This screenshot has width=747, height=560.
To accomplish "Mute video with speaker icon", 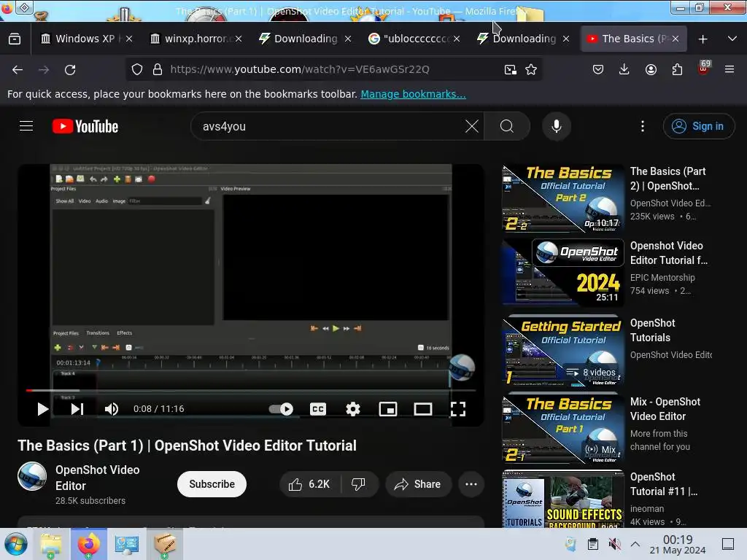I will (x=112, y=409).
